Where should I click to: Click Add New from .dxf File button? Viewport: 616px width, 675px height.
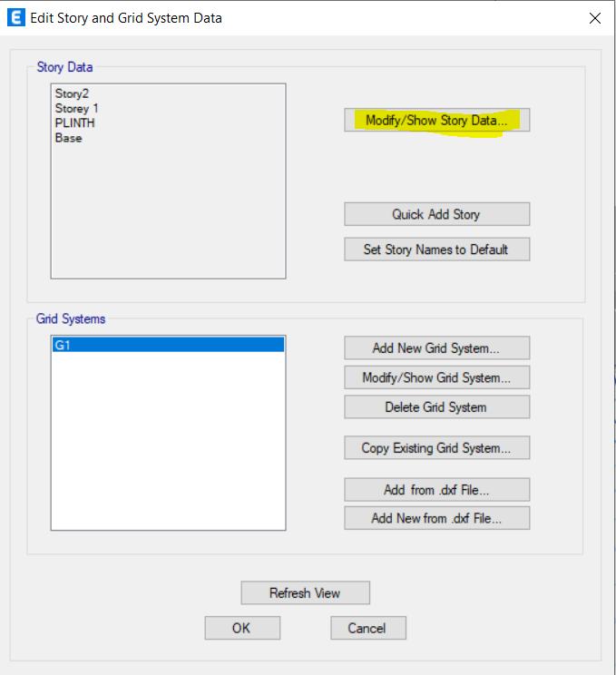click(x=437, y=518)
